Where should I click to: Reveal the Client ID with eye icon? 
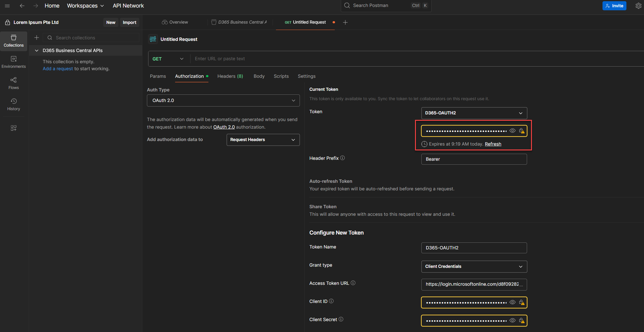[x=512, y=302]
